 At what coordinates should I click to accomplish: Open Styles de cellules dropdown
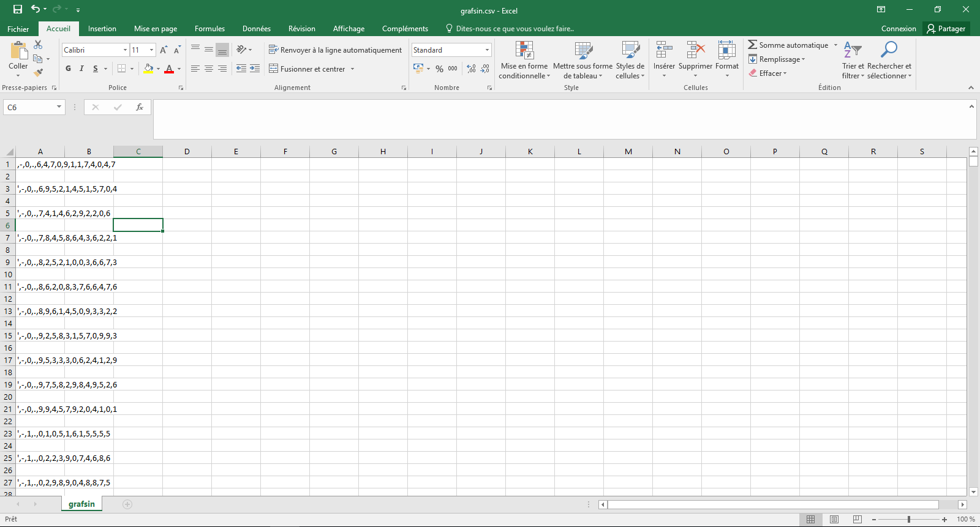[x=630, y=60]
